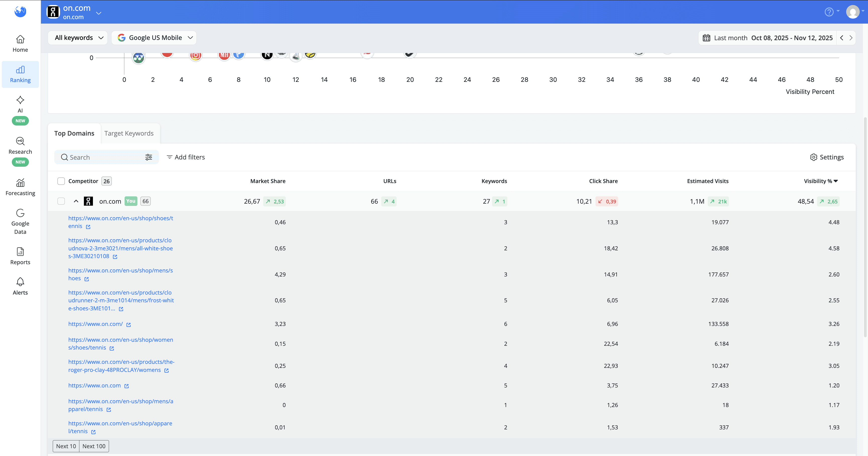The height and width of the screenshot is (456, 868).
Task: Open the Google US Mobile search engine dropdown
Action: pos(154,38)
